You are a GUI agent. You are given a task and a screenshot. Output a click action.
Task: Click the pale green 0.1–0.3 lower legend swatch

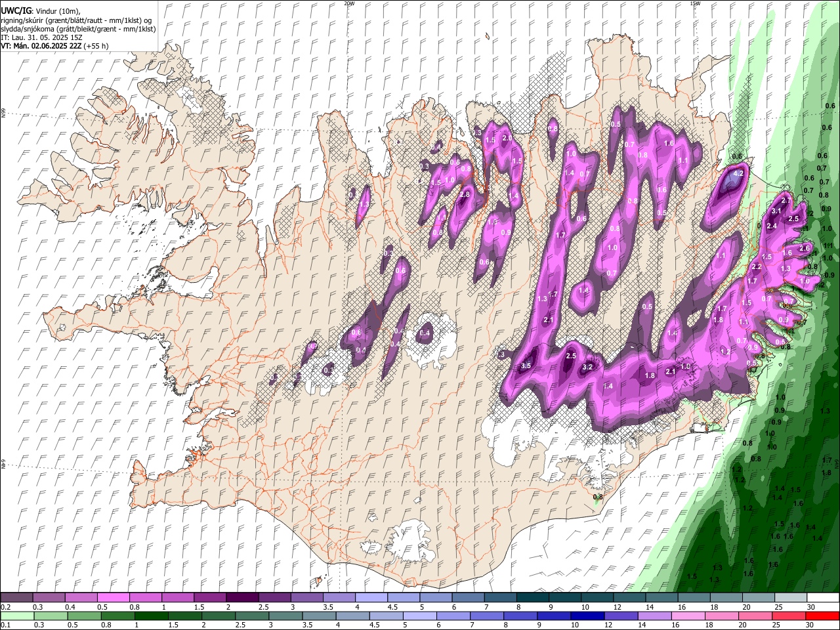point(17,616)
